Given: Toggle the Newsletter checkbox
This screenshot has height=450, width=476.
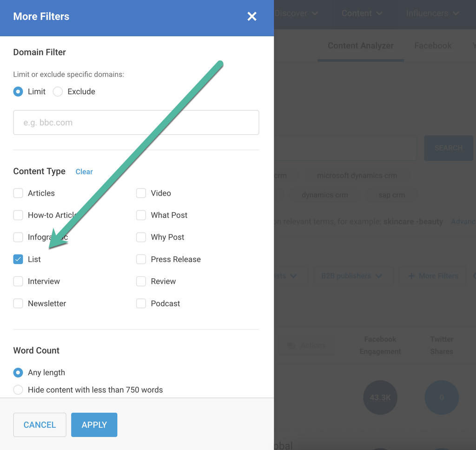Looking at the screenshot, I should click(18, 303).
